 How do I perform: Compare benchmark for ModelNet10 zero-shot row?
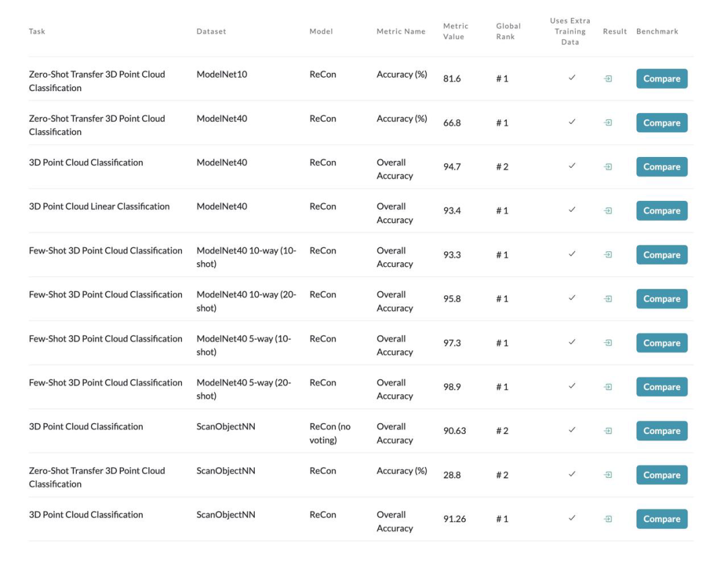662,78
